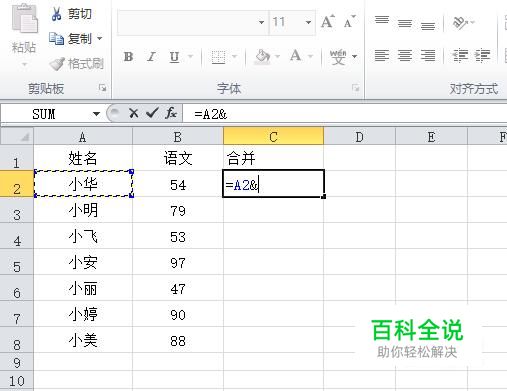Viewport: 507px width, 391px height.
Task: Select row 5 header
Action: coord(17,262)
